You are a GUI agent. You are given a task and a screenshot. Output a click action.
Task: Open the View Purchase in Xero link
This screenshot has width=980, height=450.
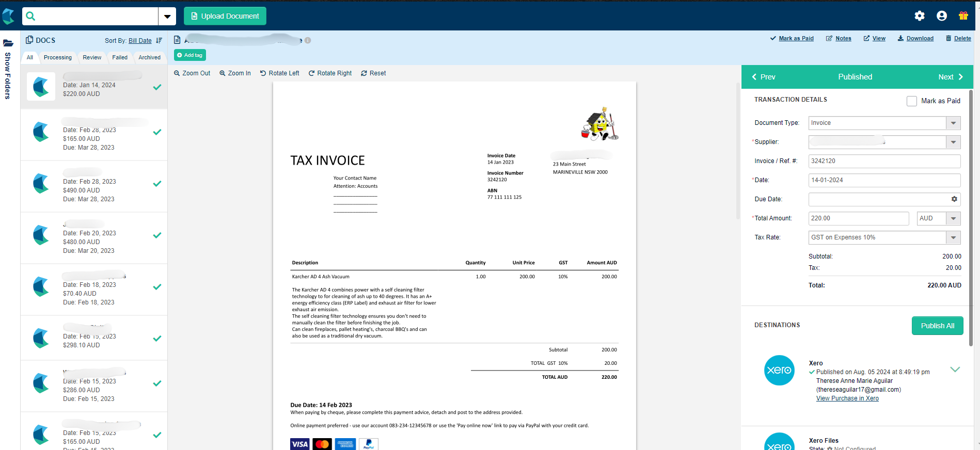point(847,398)
